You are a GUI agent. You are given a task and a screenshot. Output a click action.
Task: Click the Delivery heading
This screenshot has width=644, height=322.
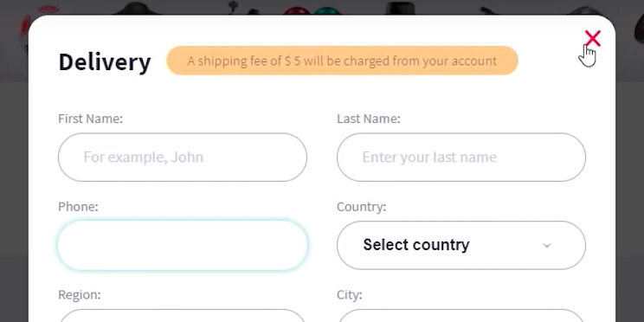tap(105, 62)
